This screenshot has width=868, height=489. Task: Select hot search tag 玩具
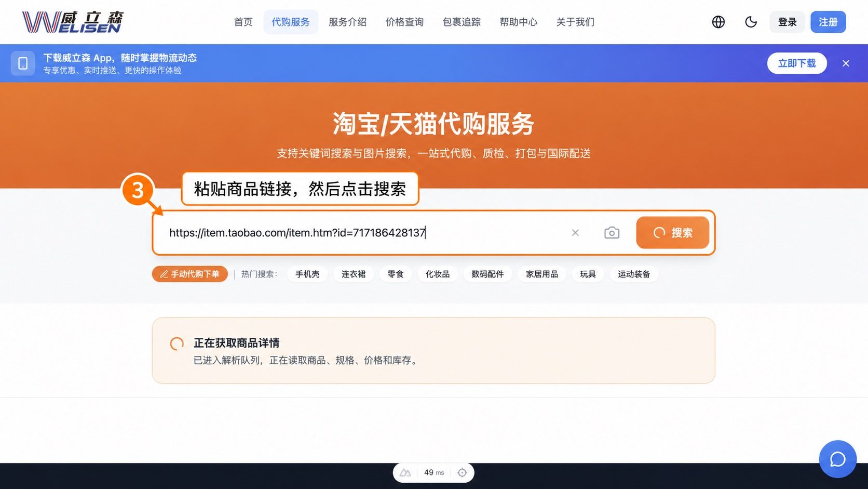588,274
